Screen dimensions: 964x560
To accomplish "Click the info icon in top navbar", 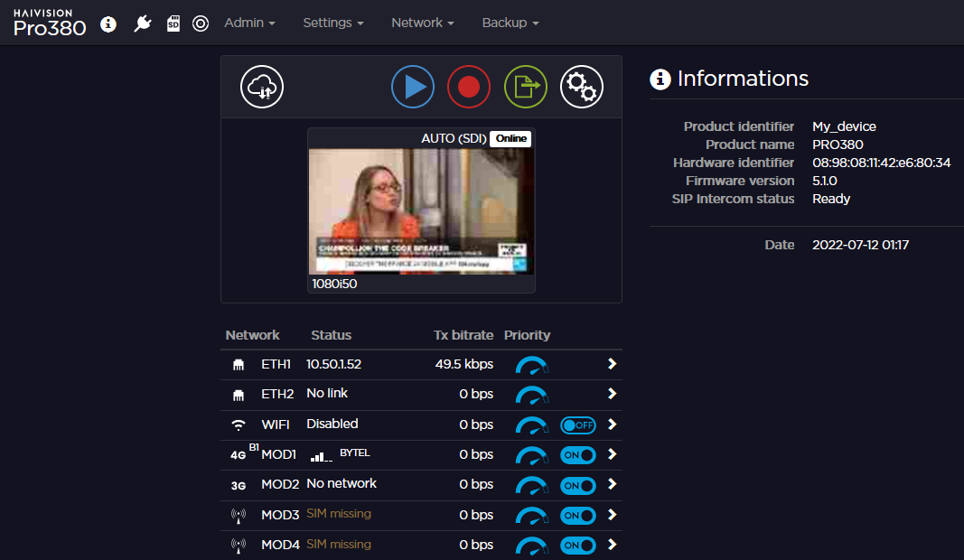I will pyautogui.click(x=108, y=23).
